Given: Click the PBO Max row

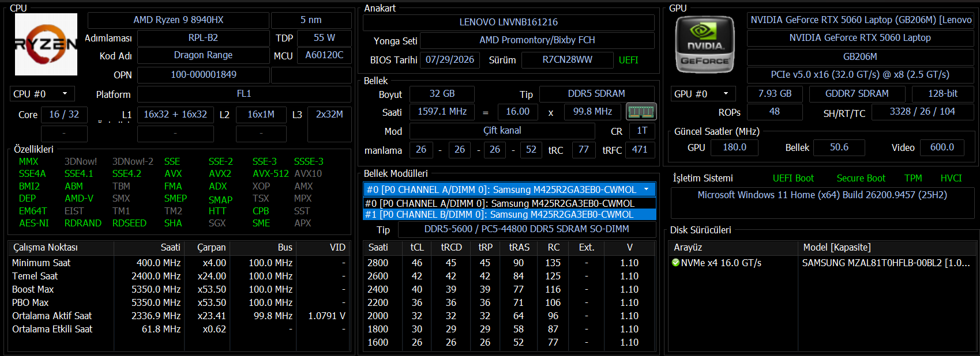Looking at the screenshot, I should 179,302.
